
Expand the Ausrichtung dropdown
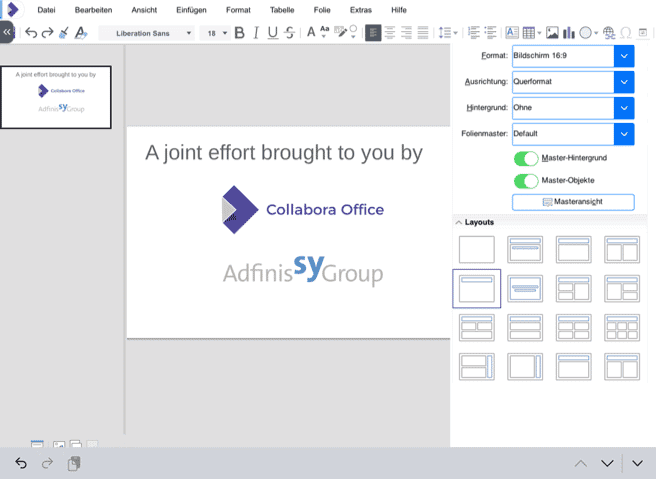[624, 82]
